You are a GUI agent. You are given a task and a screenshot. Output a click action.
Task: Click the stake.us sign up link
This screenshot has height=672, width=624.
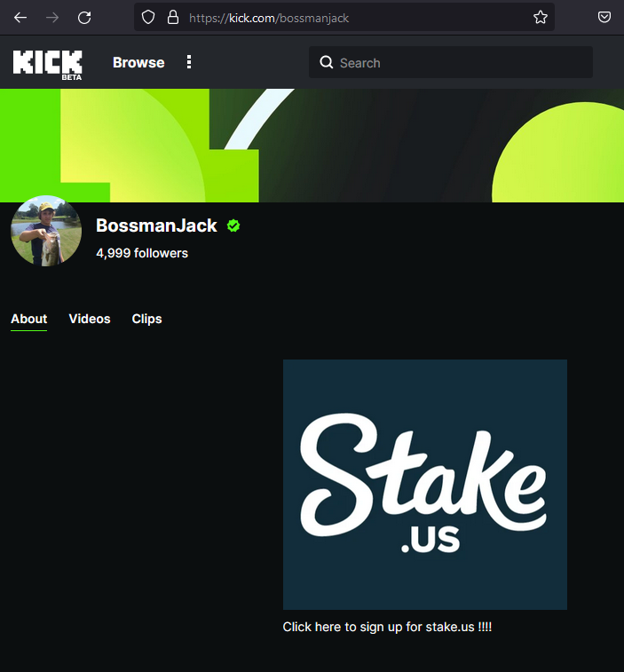pyautogui.click(x=387, y=627)
